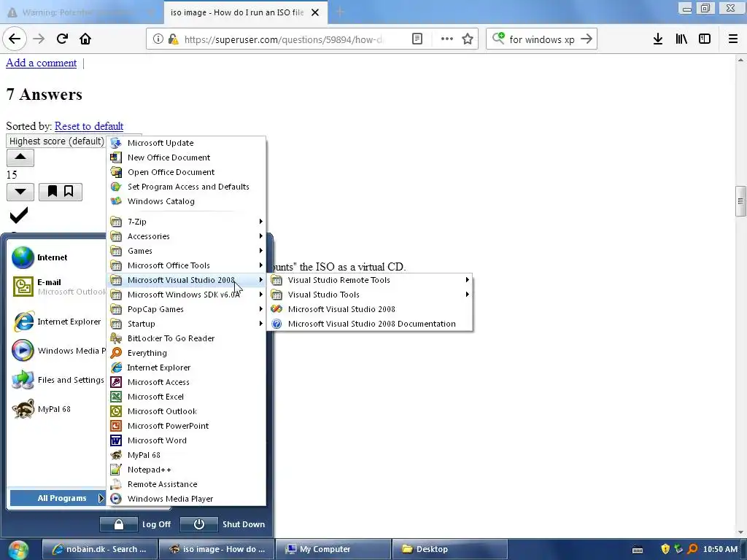Open the page actions three-dot menu
The image size is (747, 560).
coord(447,39)
